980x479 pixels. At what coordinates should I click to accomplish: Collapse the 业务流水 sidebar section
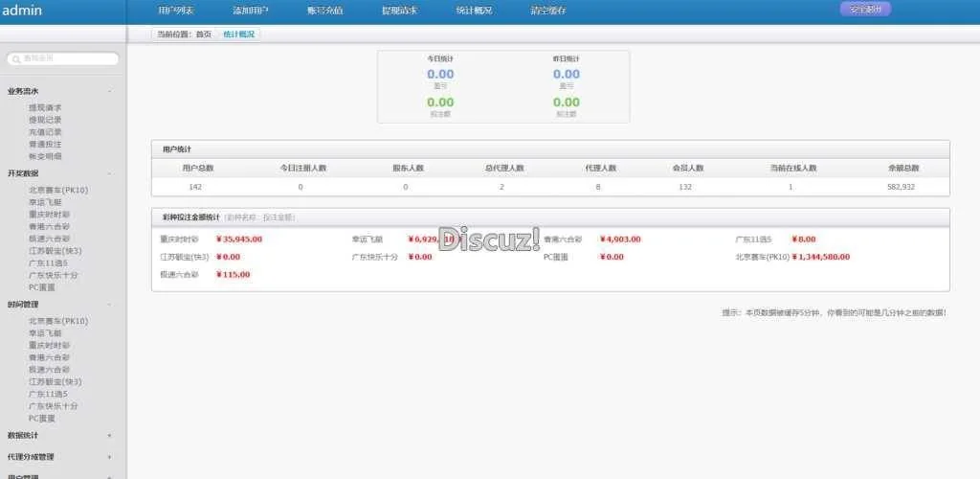(109, 91)
